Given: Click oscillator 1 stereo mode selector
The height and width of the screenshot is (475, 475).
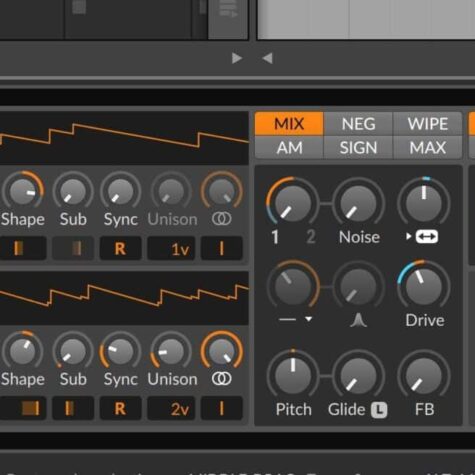Looking at the screenshot, I should (x=222, y=248).
